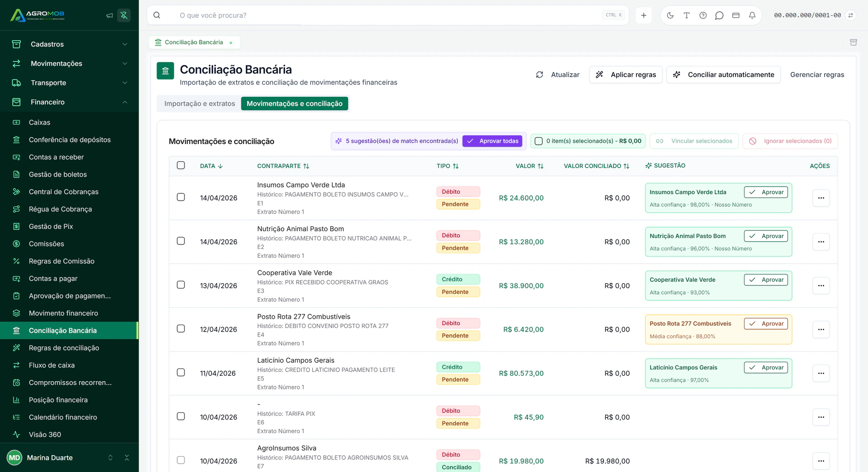Click the Aprovar todas button
This screenshot has height=472, width=868.
pos(492,141)
